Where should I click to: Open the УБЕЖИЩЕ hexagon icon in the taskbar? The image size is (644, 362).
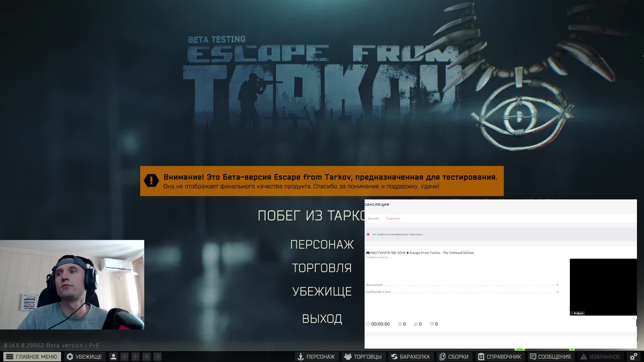point(70,356)
